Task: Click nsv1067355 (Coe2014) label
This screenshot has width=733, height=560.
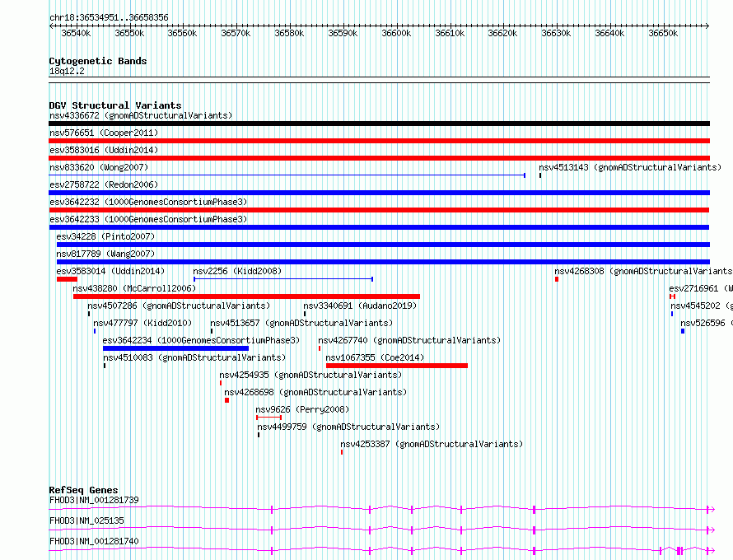Action: 375,357
